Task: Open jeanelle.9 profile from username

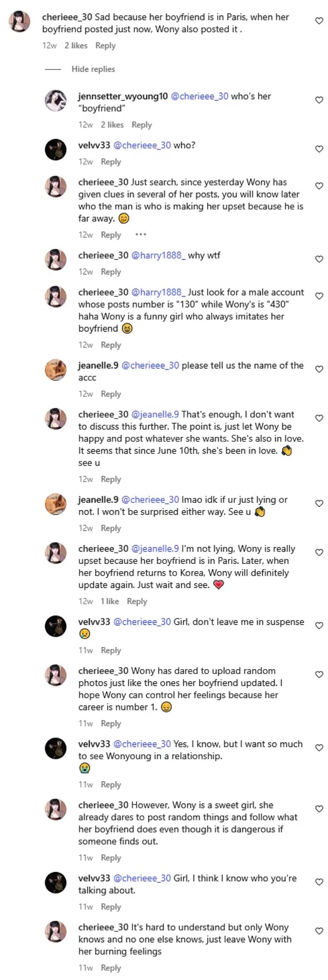Action: [x=98, y=365]
